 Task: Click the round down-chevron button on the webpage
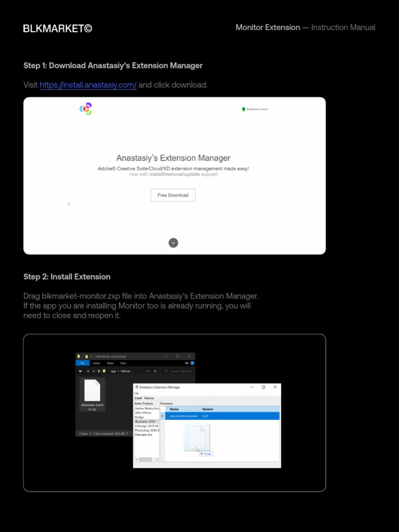[174, 243]
